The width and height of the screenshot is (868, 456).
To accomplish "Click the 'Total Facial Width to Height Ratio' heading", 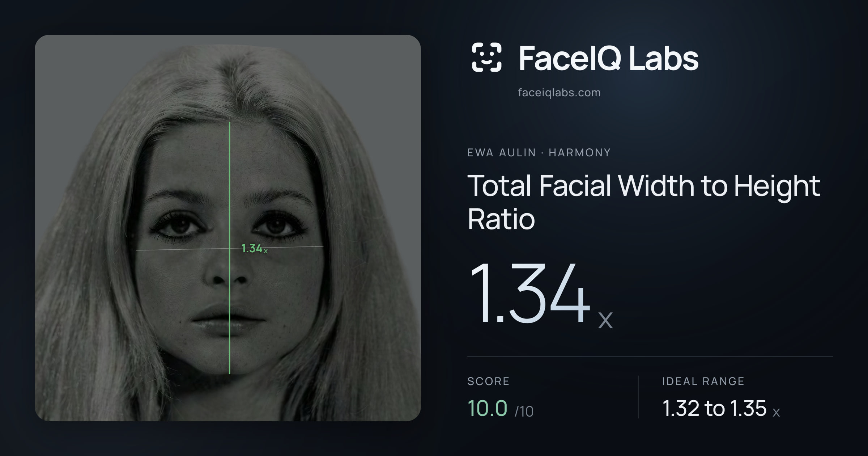I will [x=644, y=202].
